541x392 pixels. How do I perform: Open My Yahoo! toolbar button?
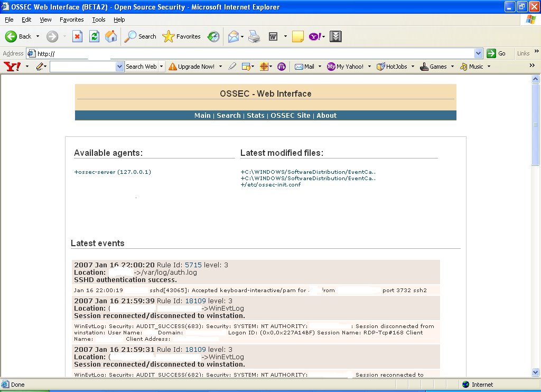[346, 66]
